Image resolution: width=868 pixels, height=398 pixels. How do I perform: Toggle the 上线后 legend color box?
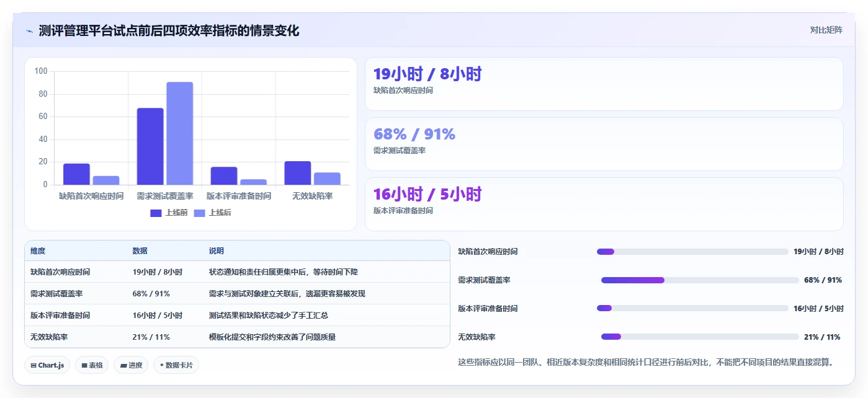pos(200,213)
